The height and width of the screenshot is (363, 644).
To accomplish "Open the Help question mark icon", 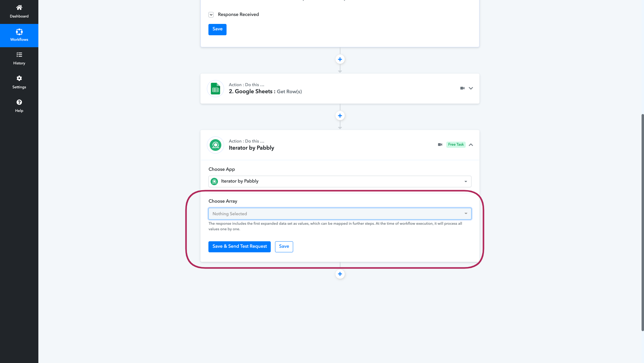I will [19, 102].
